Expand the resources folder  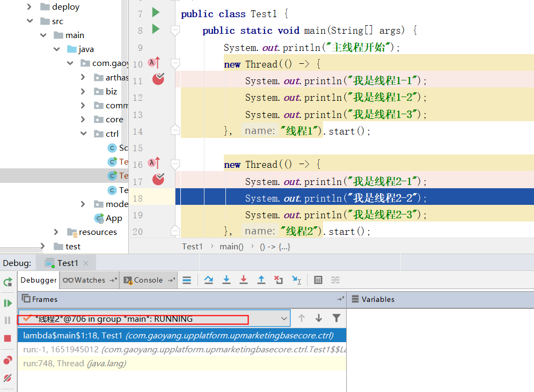click(56, 232)
